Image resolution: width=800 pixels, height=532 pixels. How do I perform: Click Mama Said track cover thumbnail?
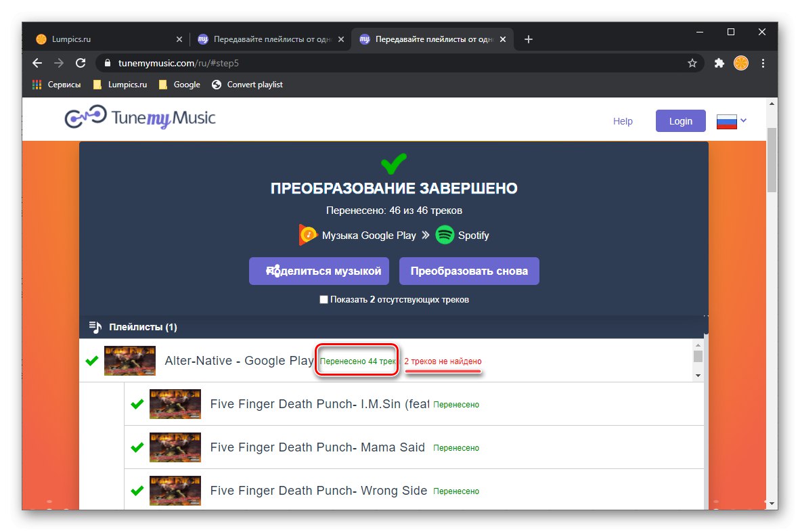(175, 447)
